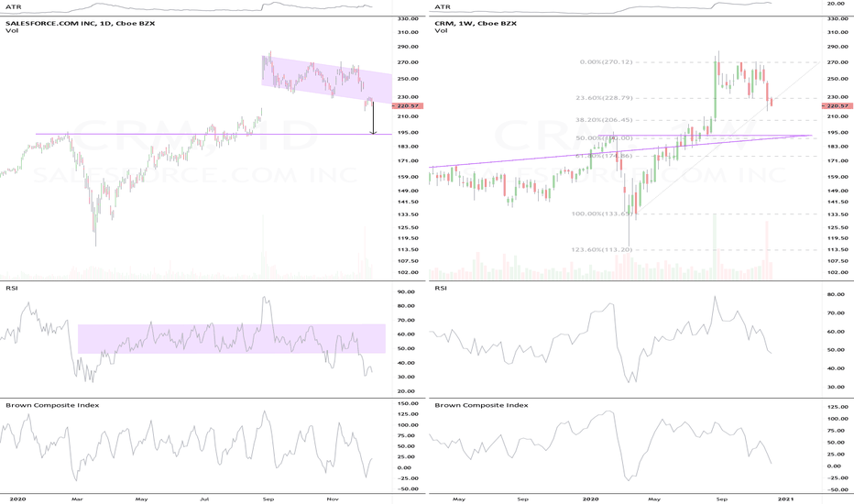Click the 2020 label on the daily time axis
The height and width of the screenshot is (504, 854).
tap(17, 499)
